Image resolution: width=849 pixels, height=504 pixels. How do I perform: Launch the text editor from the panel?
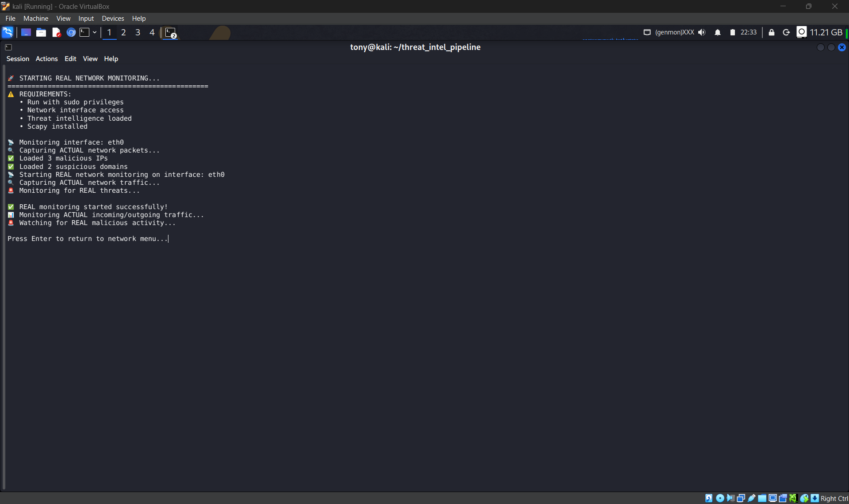pos(56,32)
